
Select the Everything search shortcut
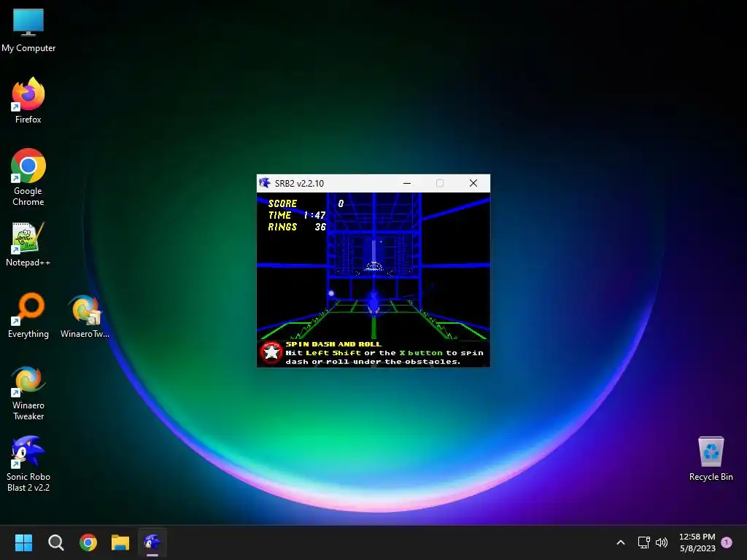[x=28, y=315]
